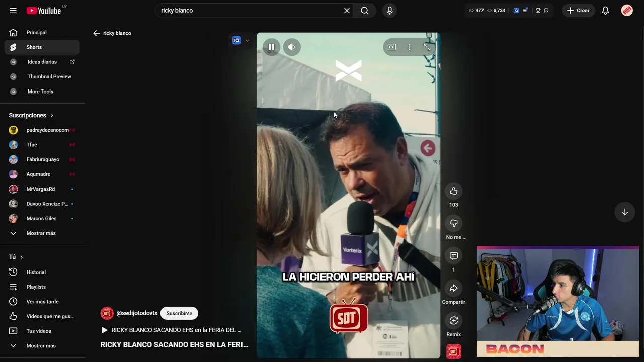Click the YouTube logo
Viewport: 644px width, 362px height.
click(44, 10)
